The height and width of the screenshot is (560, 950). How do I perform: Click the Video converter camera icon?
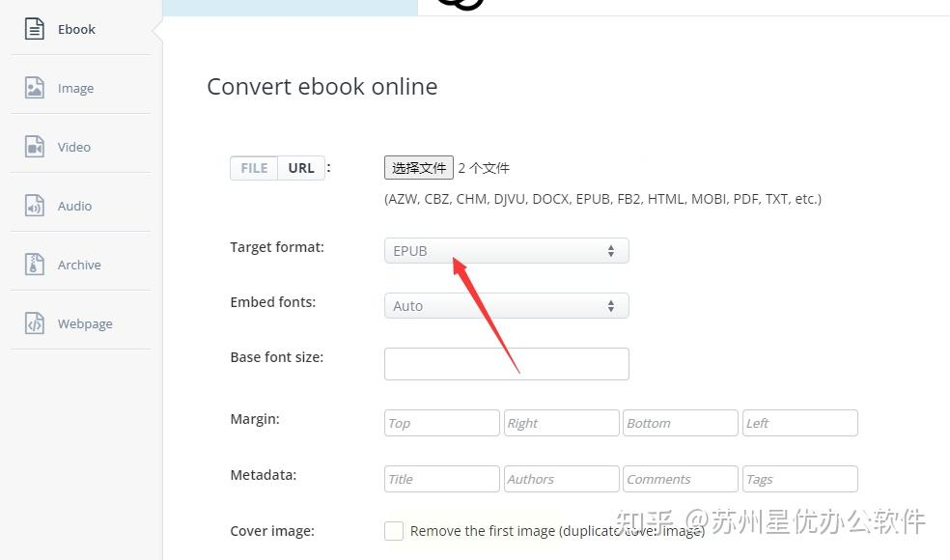(x=35, y=147)
